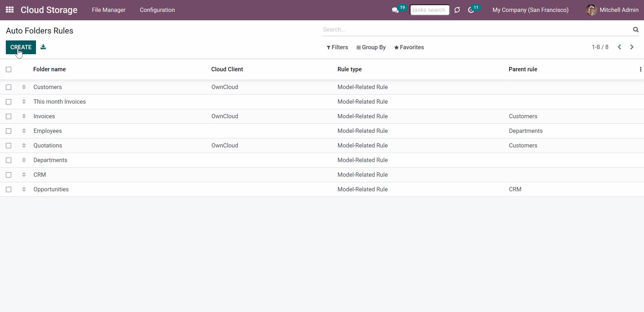Click Departments parent rule of Employees
The height and width of the screenshot is (312, 644).
[x=526, y=131]
